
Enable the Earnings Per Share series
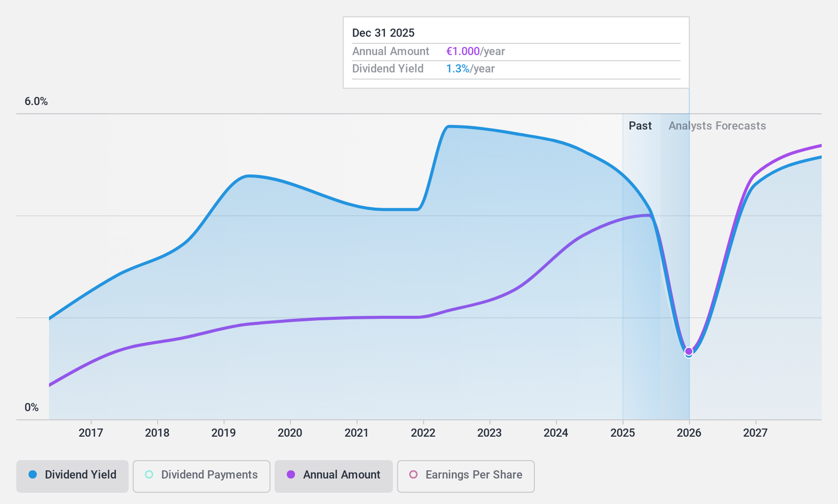(466, 476)
